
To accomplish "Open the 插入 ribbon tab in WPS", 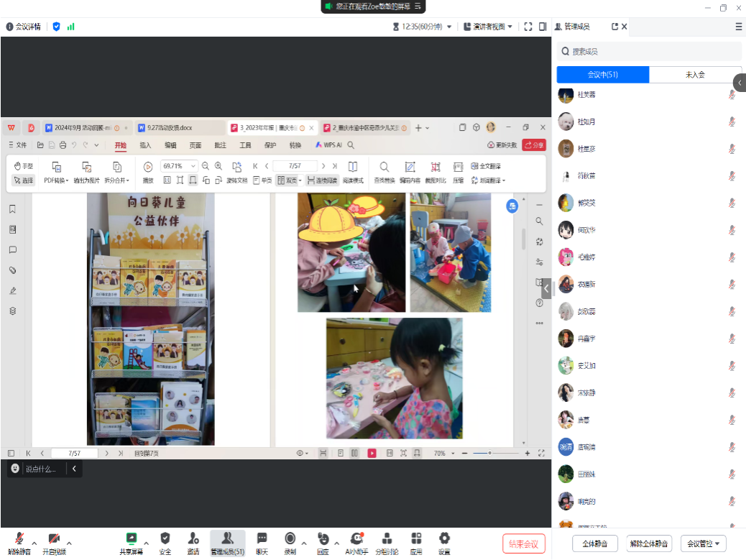I will point(146,145).
